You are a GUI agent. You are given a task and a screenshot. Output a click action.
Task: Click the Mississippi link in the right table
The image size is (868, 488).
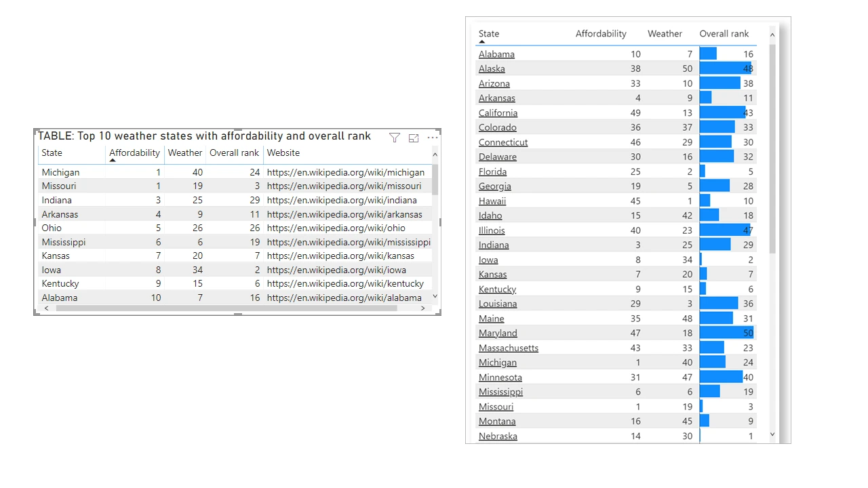tap(501, 392)
